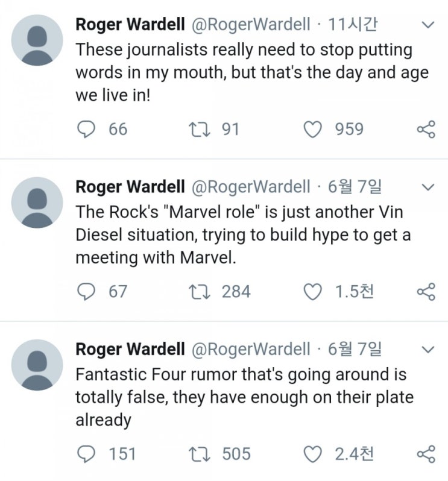This screenshot has height=481, width=448.
Task: Retweet the tweet with 505 retweets
Action: pos(199,454)
